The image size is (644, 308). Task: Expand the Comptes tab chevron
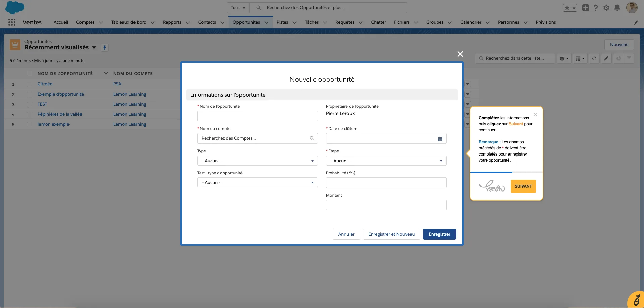[101, 22]
